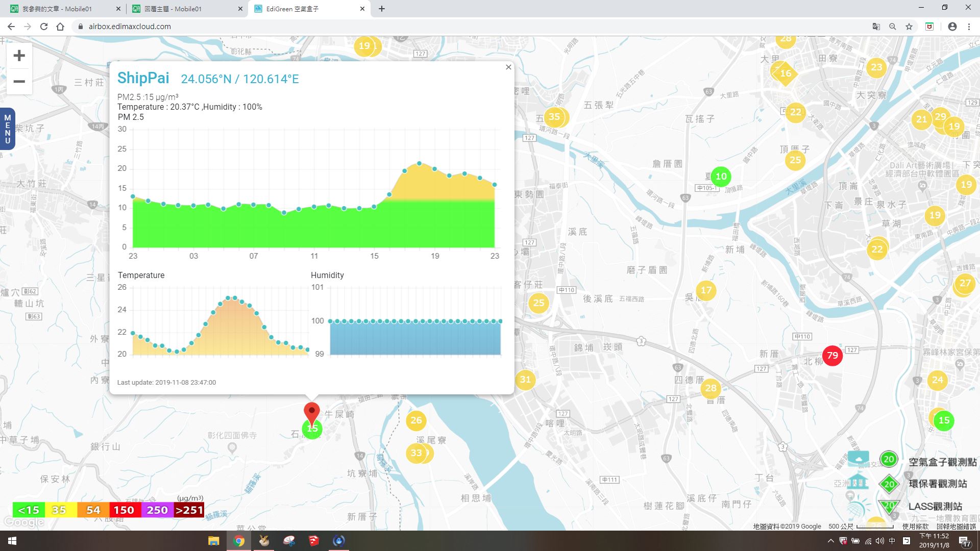Click the 環保署觀測站 diamond legend icon
Image resolution: width=980 pixels, height=551 pixels.
[889, 484]
